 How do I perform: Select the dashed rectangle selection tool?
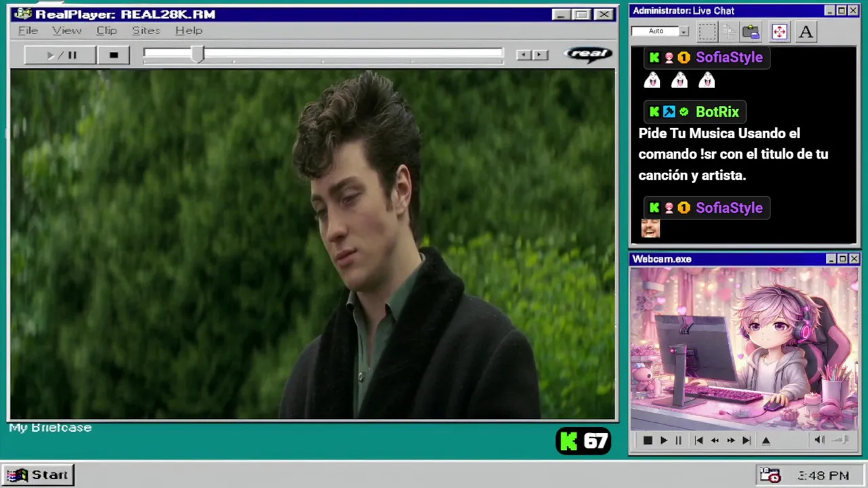click(x=707, y=31)
